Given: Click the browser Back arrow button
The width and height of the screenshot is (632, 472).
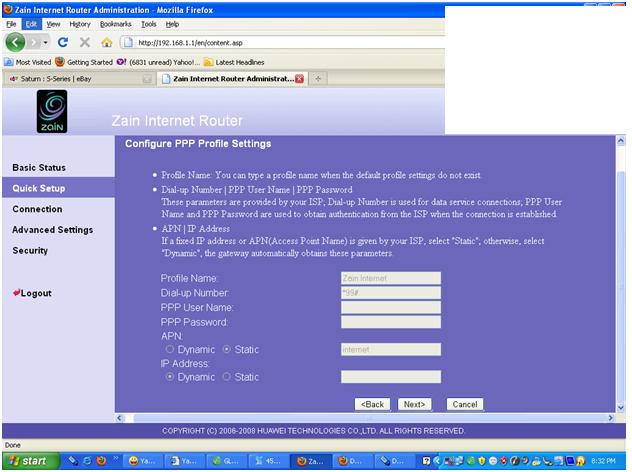Looking at the screenshot, I should [16, 43].
